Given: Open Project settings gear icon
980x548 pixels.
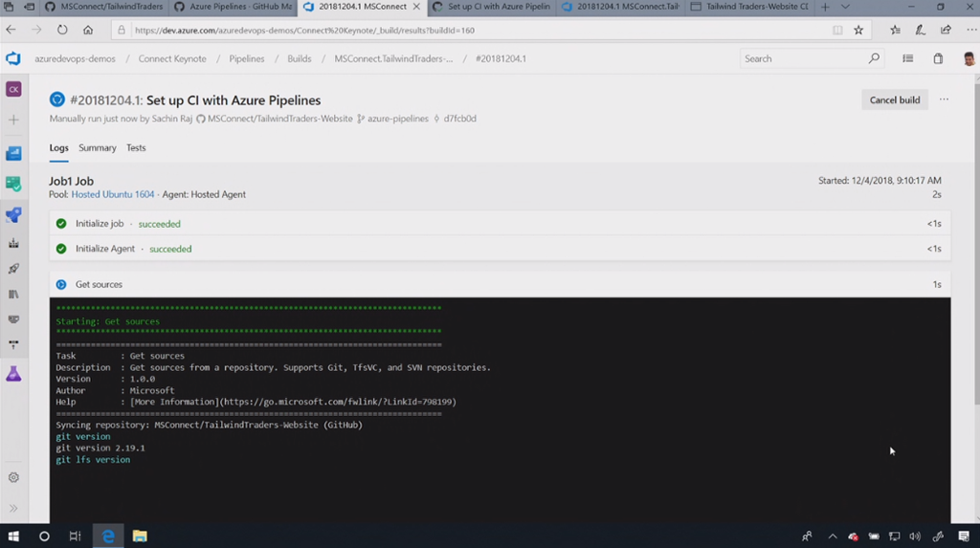Looking at the screenshot, I should (x=13, y=477).
